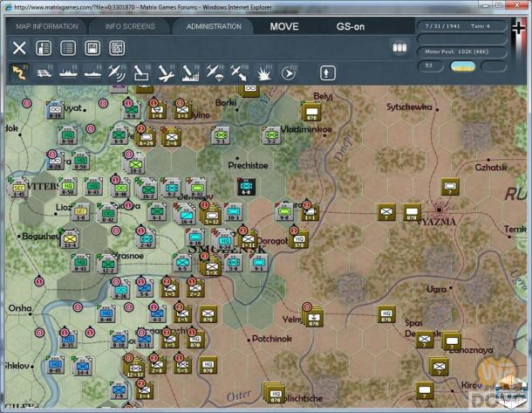Screen dimensions: 532x413
Task: Click the Sytschewka town label
Action: click(x=409, y=107)
